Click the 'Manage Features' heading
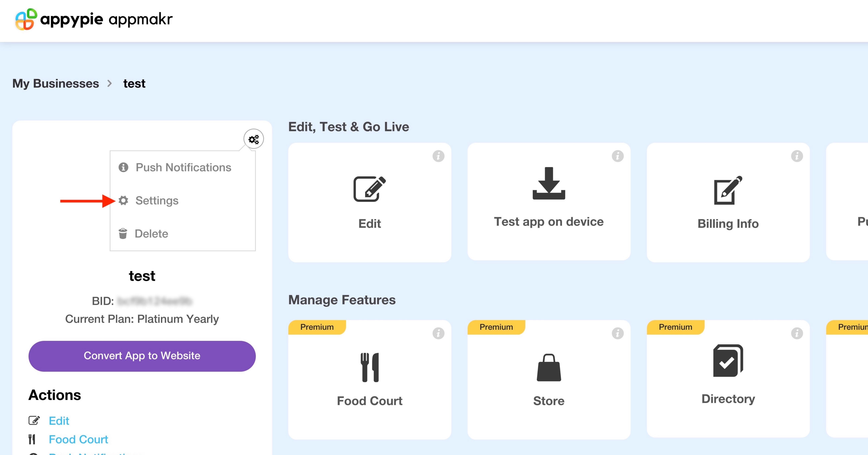 tap(342, 300)
